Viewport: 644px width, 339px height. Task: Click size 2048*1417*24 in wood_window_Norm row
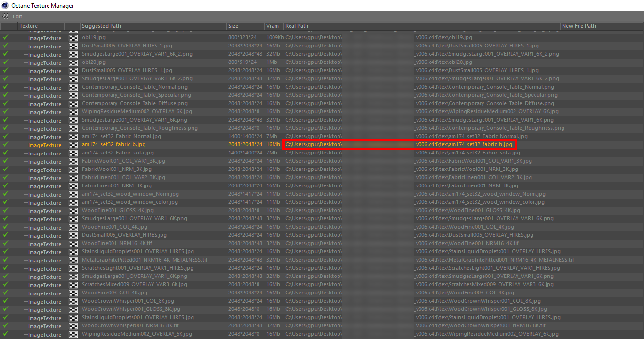[x=245, y=194]
